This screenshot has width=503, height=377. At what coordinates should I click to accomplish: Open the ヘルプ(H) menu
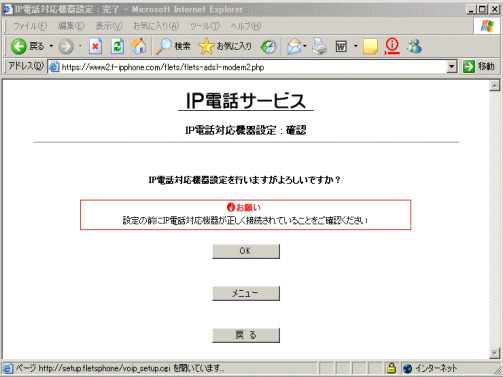[x=246, y=26]
